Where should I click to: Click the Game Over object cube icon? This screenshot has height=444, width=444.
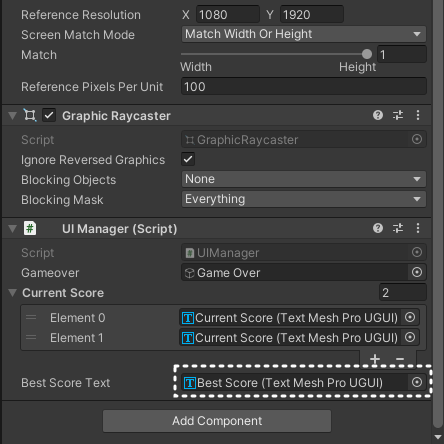(190, 273)
